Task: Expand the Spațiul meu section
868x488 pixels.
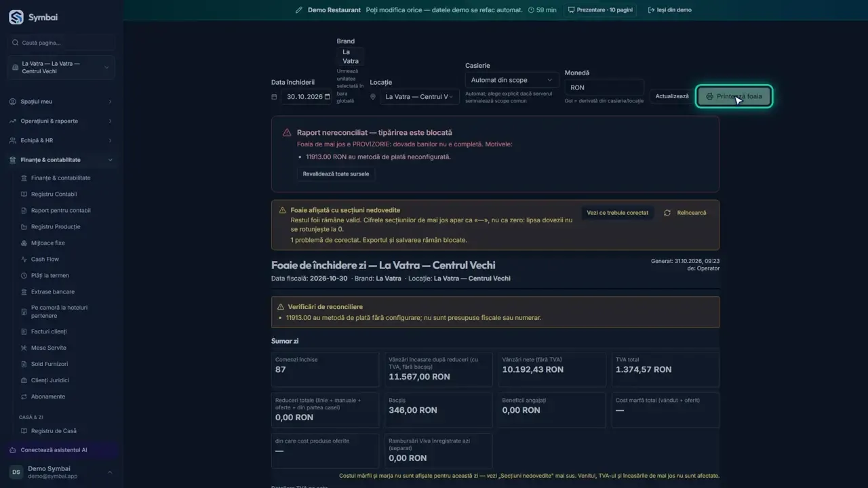Action: (62, 102)
